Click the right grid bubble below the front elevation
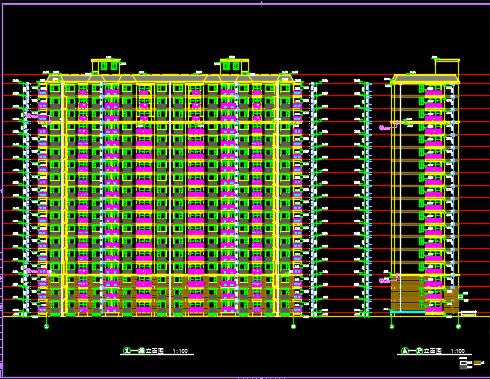This screenshot has width=490, height=379. coord(293,326)
